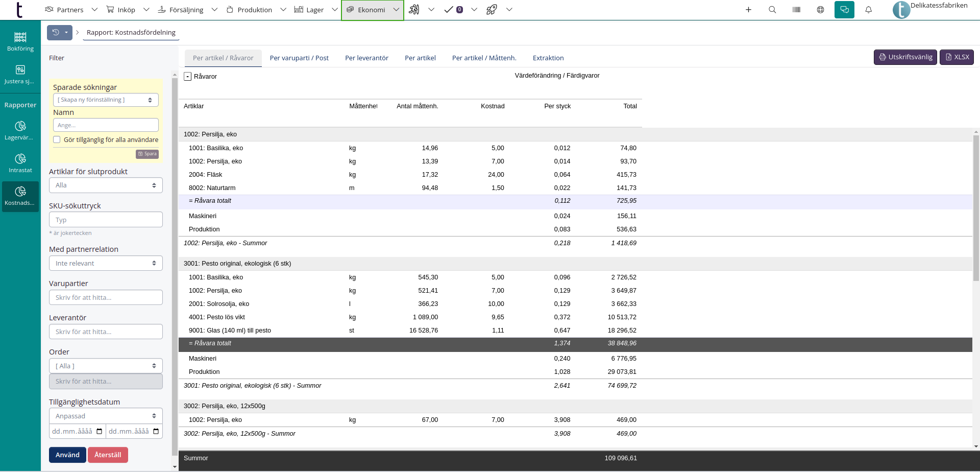Open the chat messages icon
Viewport: 980px width, 472px height.
844,10
